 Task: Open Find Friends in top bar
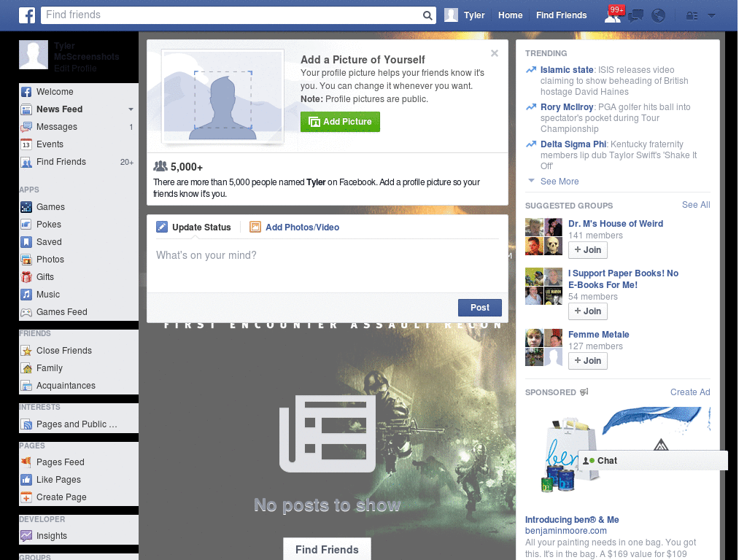tap(561, 15)
